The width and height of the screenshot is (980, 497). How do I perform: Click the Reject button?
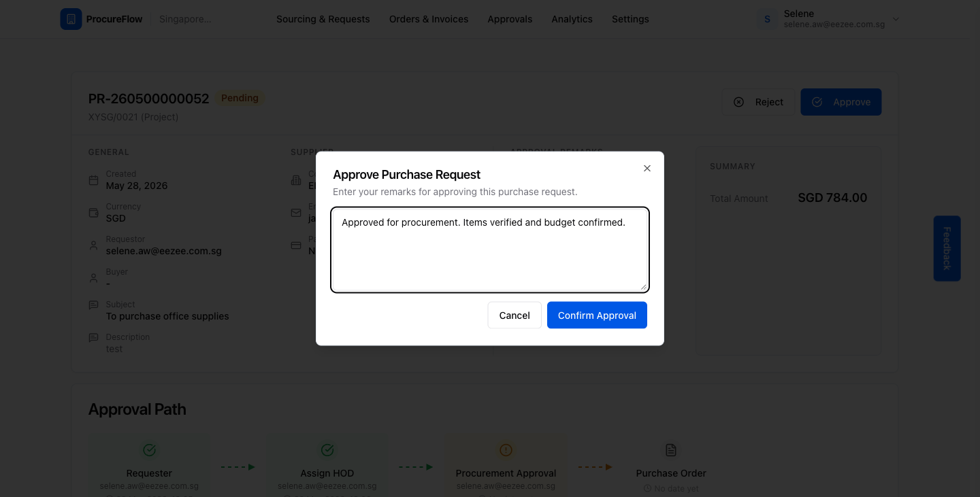click(758, 102)
